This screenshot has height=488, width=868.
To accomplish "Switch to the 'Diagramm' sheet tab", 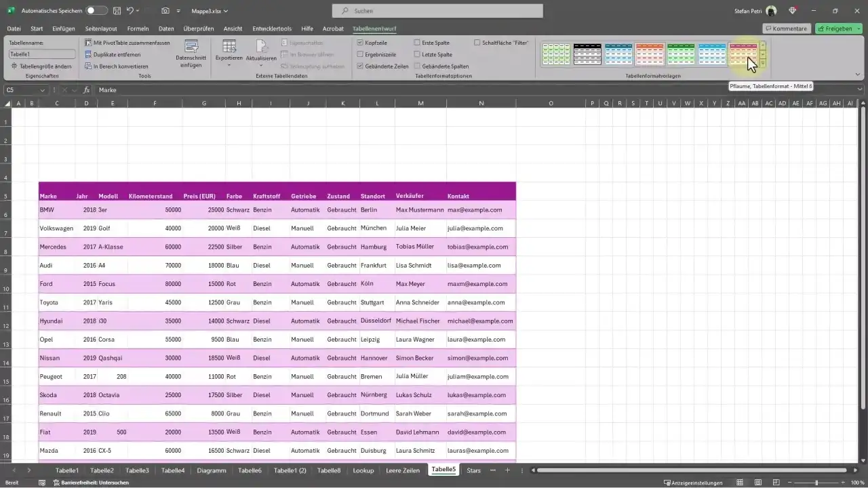I will pos(212,470).
